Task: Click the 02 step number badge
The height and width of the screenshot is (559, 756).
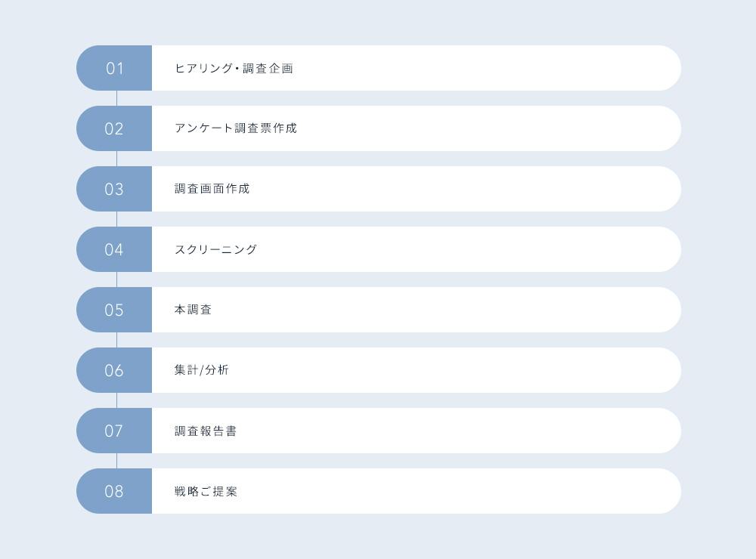Action: click(114, 128)
